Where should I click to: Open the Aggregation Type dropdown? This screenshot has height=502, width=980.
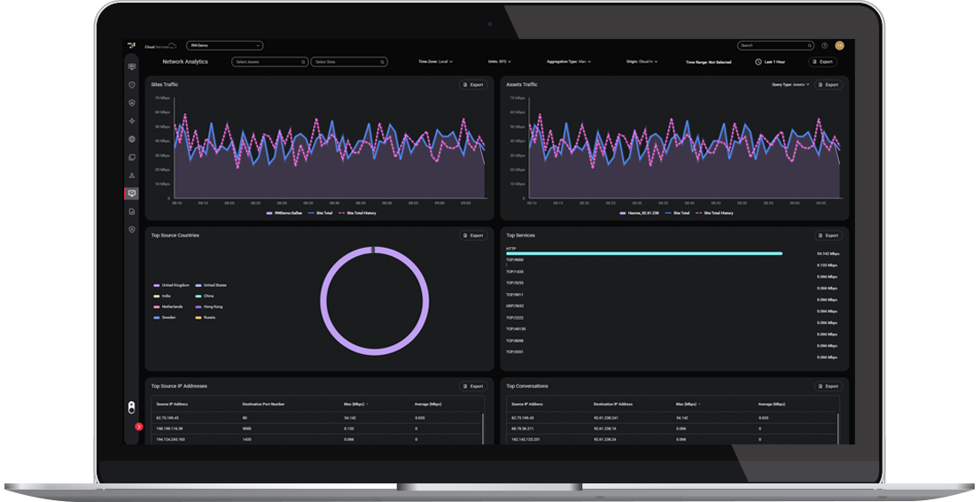click(x=568, y=62)
